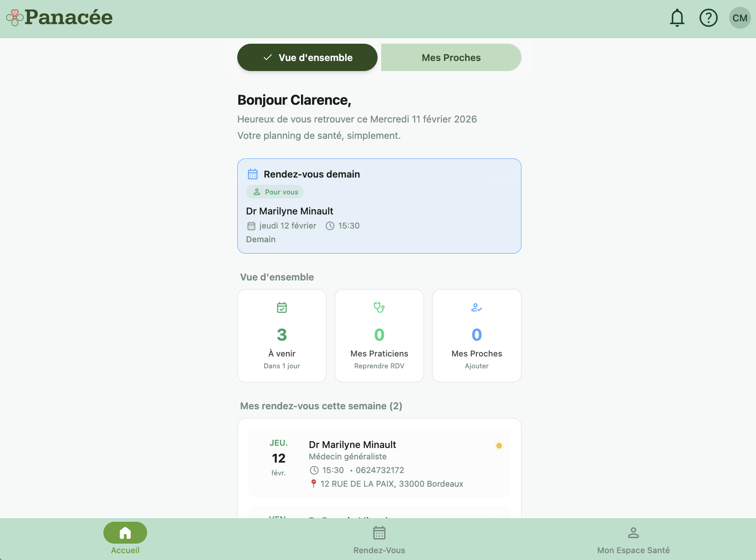Click the checkmark icon in Vue d'ensemble tab
Image resolution: width=756 pixels, height=560 pixels.
click(268, 57)
